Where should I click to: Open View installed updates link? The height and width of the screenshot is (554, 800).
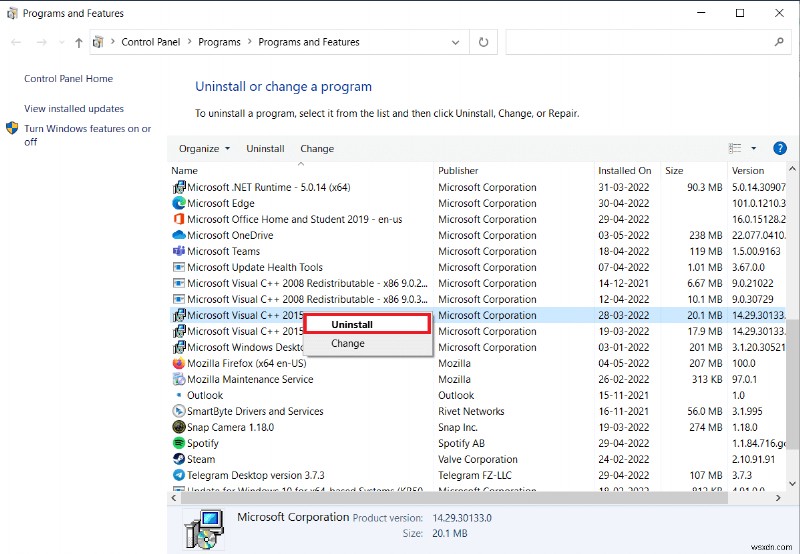click(74, 108)
